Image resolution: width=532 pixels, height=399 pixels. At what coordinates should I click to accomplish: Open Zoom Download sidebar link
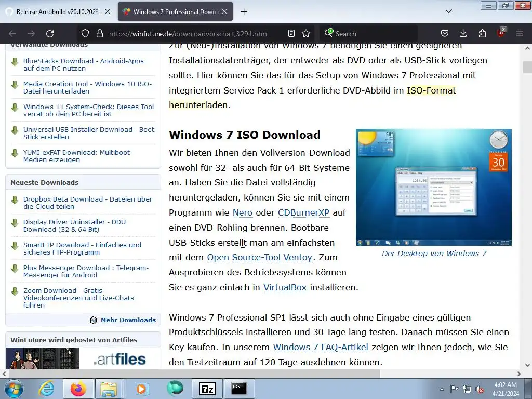[x=79, y=298]
